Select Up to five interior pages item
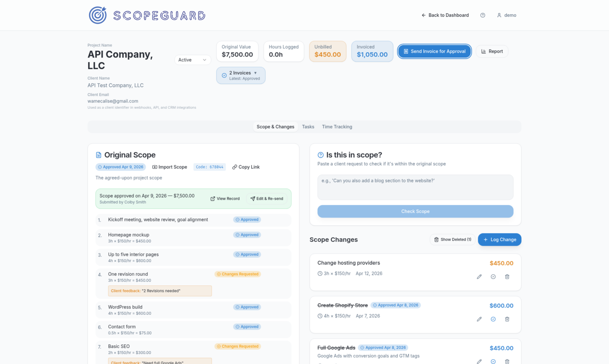The width and height of the screenshot is (609, 364). pos(193,257)
